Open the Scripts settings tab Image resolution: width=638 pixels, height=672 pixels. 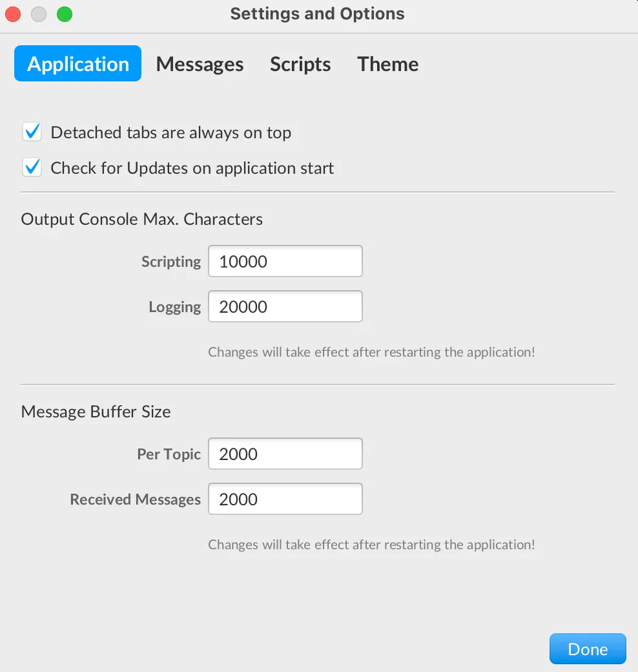(x=300, y=64)
